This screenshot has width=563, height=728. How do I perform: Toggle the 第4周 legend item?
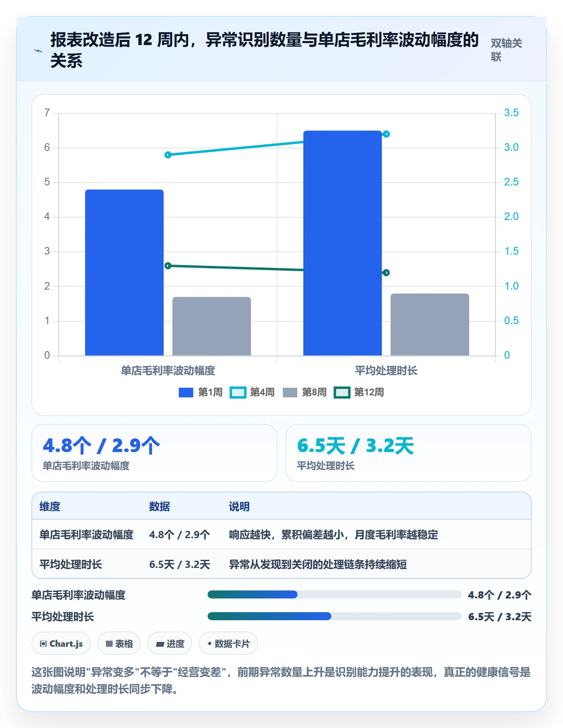(252, 392)
